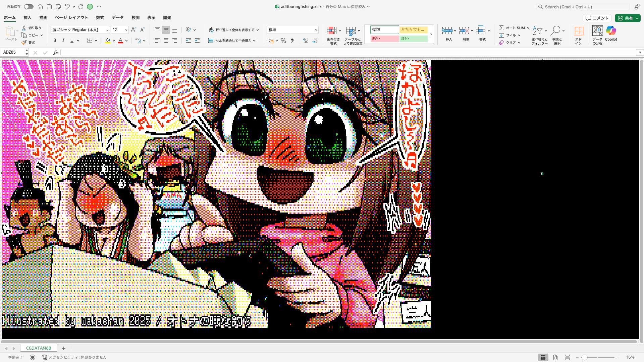
Task: Select the CGDATAM8B sheet tab
Action: coord(39,348)
